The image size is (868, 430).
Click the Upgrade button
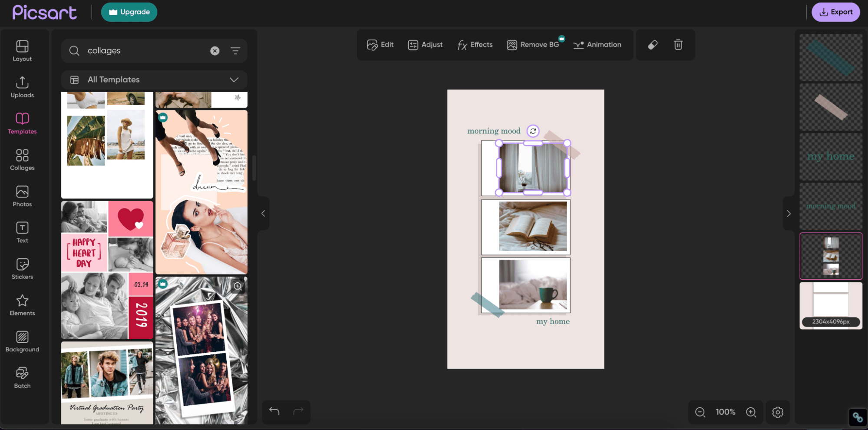click(129, 12)
